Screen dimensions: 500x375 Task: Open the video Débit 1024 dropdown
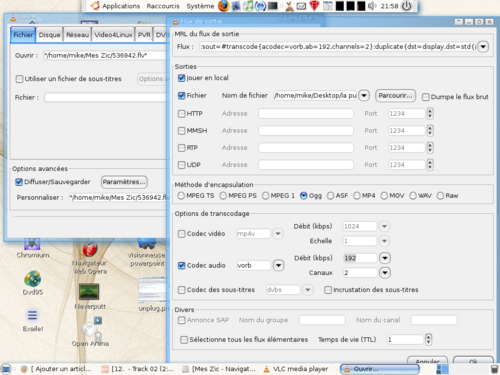click(x=384, y=226)
